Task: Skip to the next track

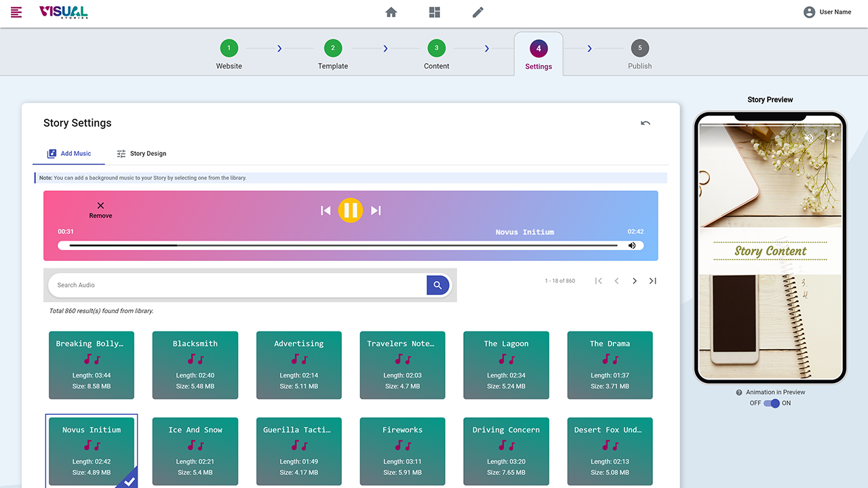Action: pos(376,211)
